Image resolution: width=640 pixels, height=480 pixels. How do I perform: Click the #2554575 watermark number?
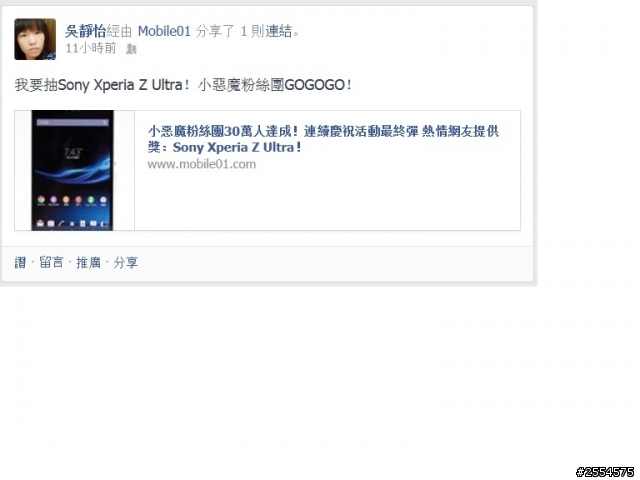coord(605,472)
